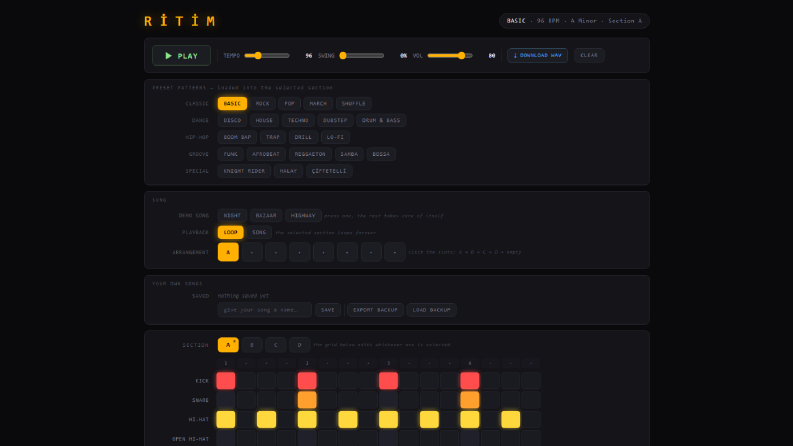
Task: Load the Rock preset pattern
Action: click(x=262, y=104)
